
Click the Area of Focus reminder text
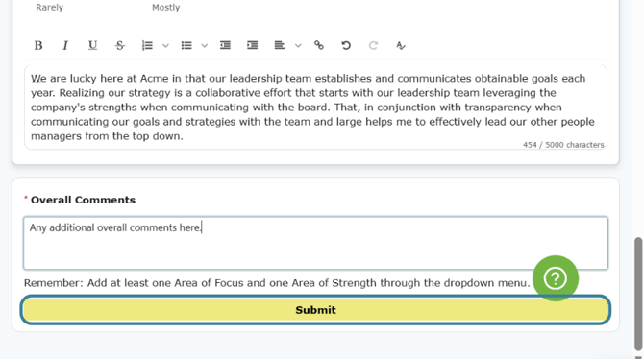coord(277,283)
